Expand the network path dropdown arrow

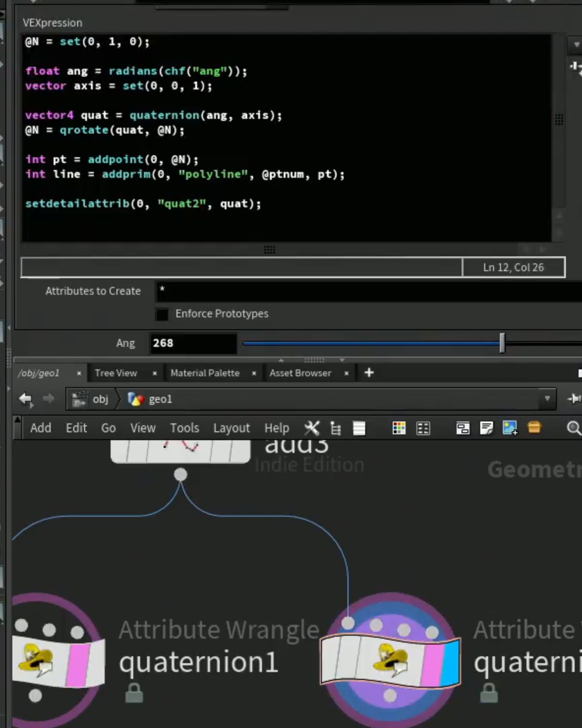tap(547, 398)
